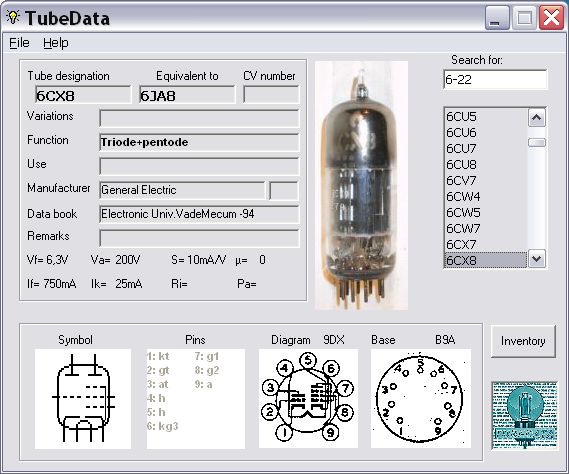
Task: Click the Search for input field
Action: [x=495, y=79]
